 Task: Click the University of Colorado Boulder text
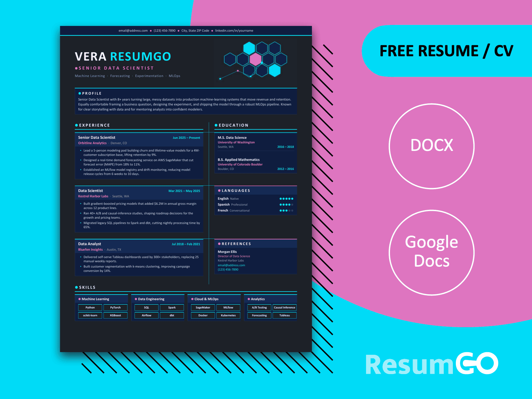click(x=240, y=164)
